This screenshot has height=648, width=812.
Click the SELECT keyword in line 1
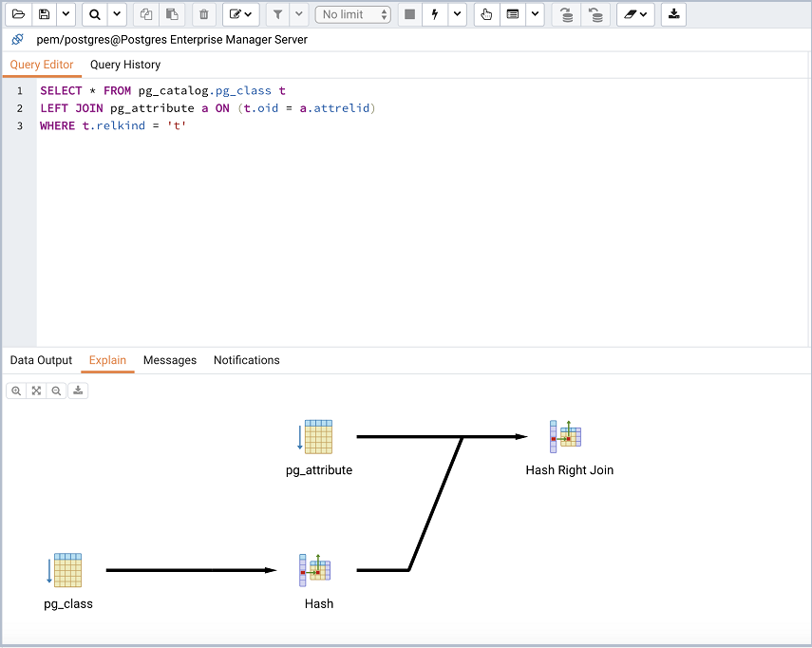click(61, 90)
